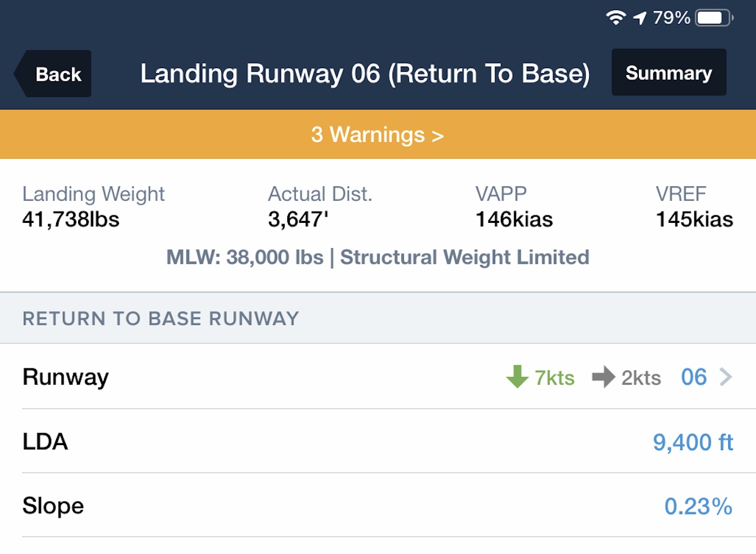Tap the location services arrow icon
This screenshot has width=756, height=554.
pos(639,18)
